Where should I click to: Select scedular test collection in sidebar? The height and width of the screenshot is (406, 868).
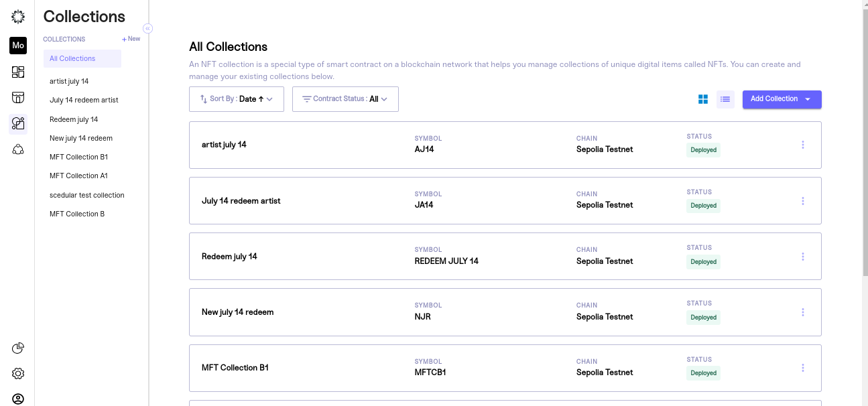(x=87, y=195)
